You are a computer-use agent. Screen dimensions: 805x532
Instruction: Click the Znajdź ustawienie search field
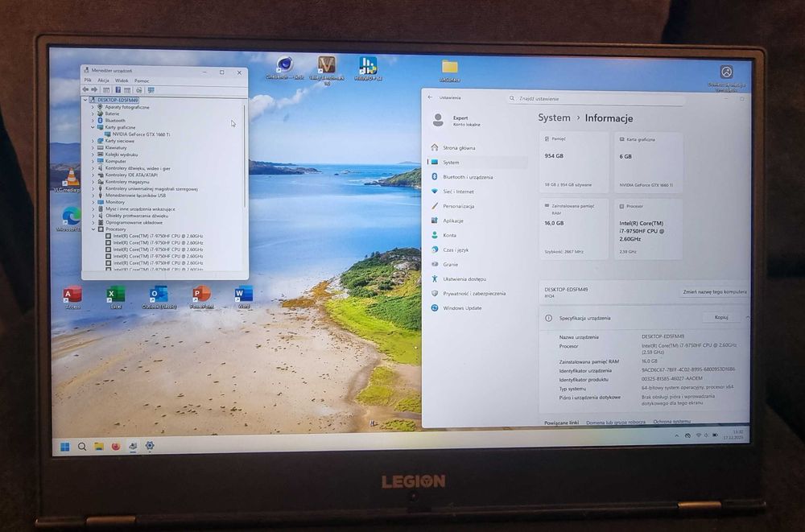click(596, 99)
